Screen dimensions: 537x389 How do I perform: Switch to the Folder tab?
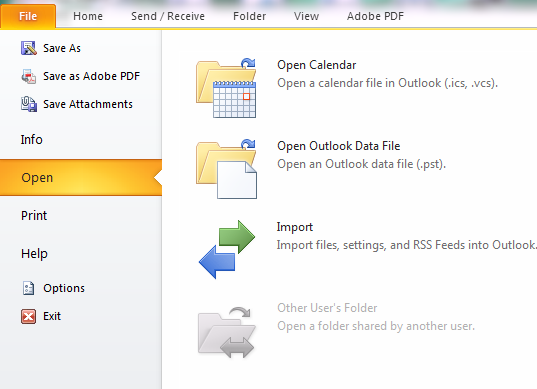tap(249, 16)
